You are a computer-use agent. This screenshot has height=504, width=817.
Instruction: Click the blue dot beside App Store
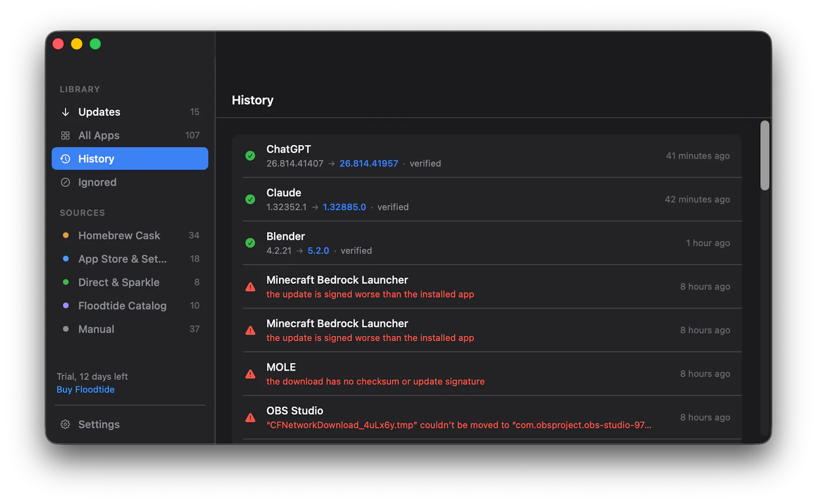pyautogui.click(x=65, y=259)
